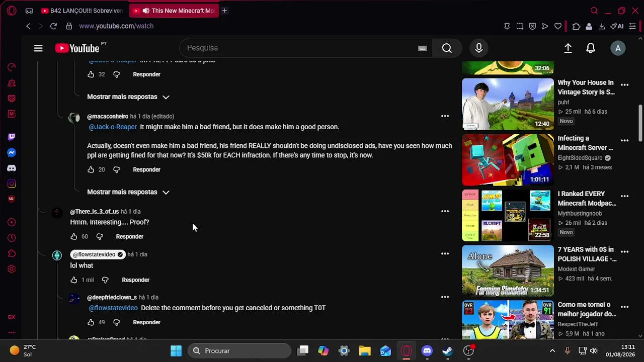Open extensions cube icon in sidebar
Image resolution: width=644 pixels, height=362 pixels.
point(12,253)
